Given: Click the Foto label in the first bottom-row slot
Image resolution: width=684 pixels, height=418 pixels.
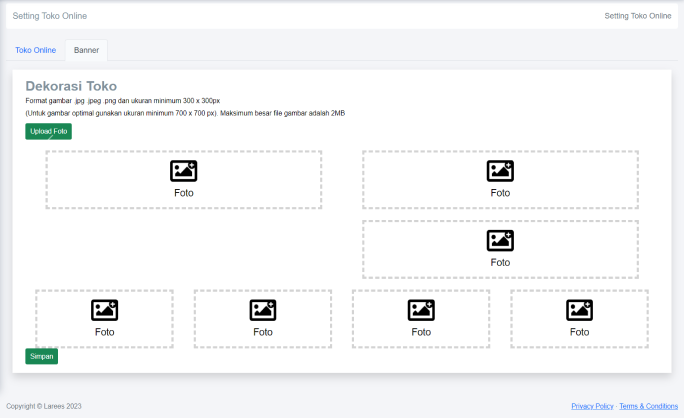Looking at the screenshot, I should pos(105,332).
